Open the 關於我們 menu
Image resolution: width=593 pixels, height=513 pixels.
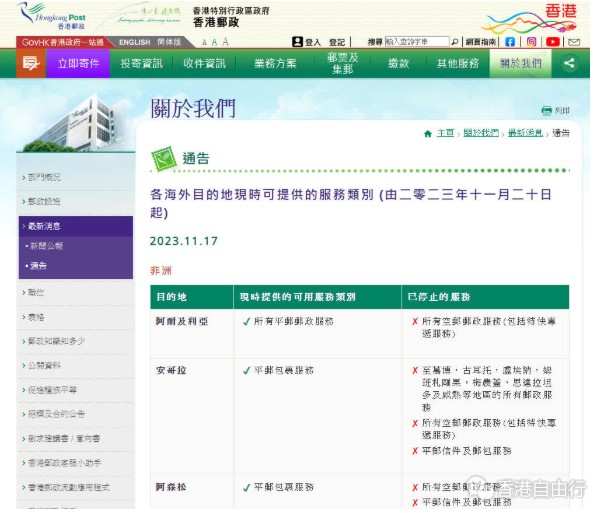click(520, 63)
